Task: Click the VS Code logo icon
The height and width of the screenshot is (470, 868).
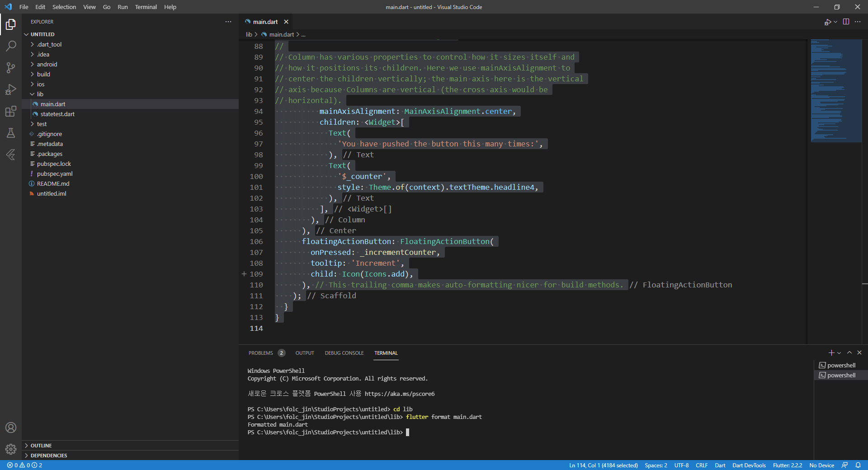Action: point(8,7)
